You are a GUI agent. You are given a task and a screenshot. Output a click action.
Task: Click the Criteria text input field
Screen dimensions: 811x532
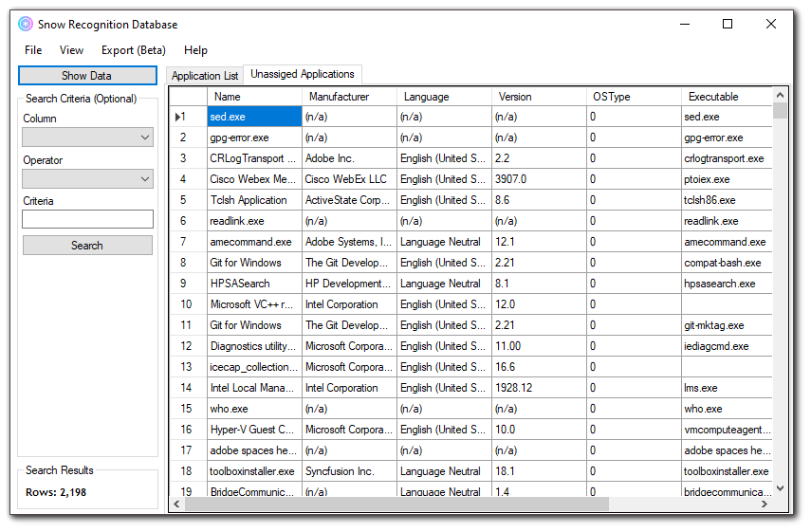87,220
